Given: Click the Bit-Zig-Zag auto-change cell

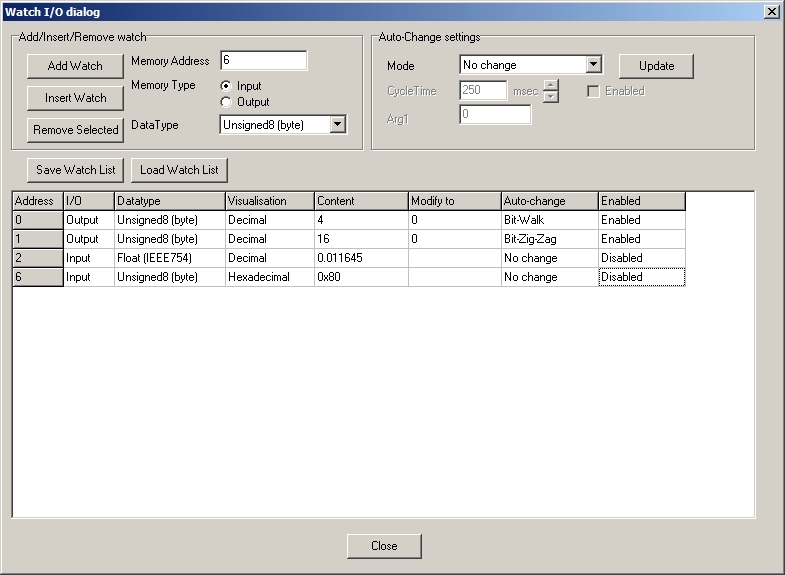Looking at the screenshot, I should (549, 239).
